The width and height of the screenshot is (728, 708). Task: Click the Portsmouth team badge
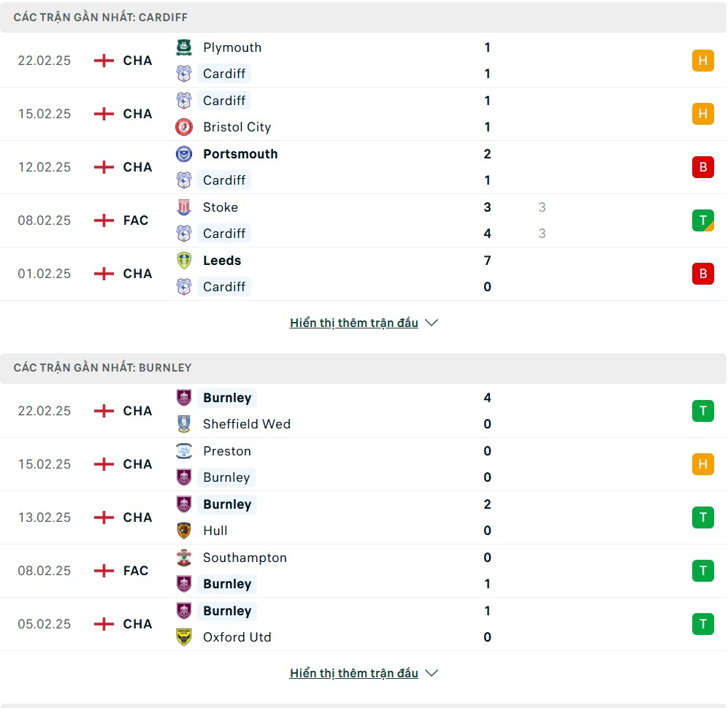tap(184, 154)
